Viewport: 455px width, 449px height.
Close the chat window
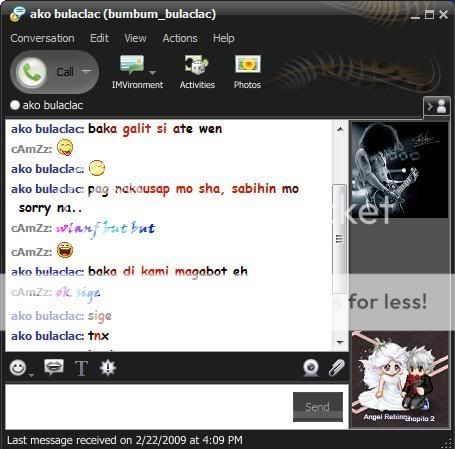click(443, 14)
